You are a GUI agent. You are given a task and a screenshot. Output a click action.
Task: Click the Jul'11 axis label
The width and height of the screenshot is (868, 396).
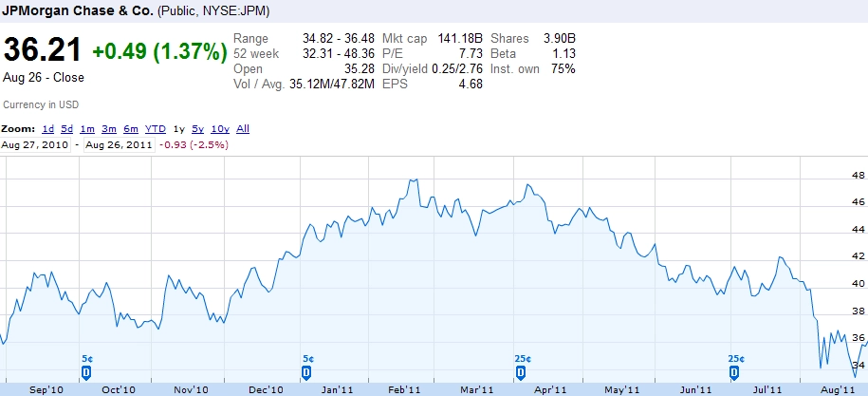coord(767,390)
